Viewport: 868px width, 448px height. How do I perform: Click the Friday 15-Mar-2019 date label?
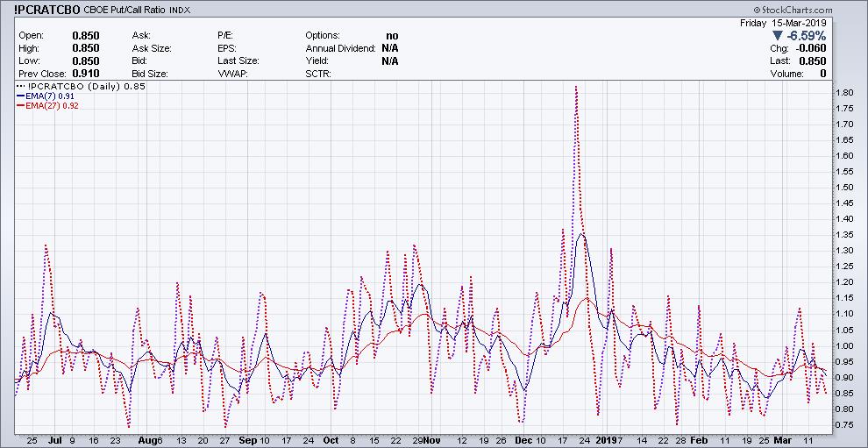[x=785, y=21]
